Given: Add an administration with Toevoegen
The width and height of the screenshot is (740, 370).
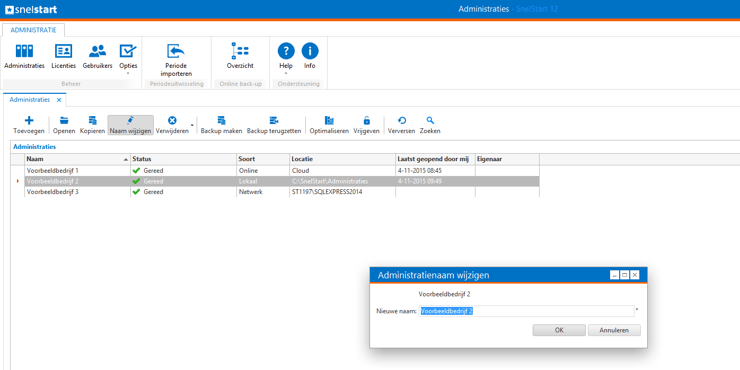Looking at the screenshot, I should 29,126.
